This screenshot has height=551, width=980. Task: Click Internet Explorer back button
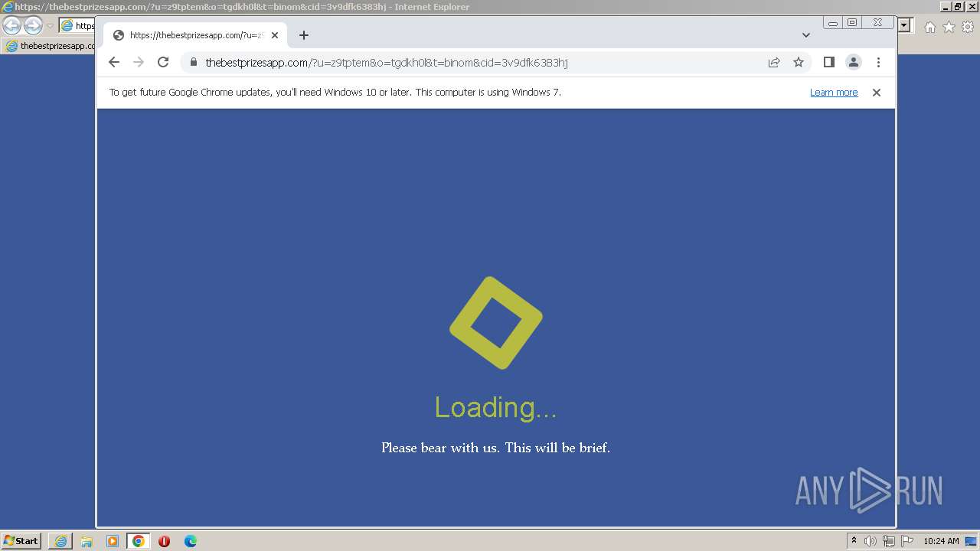pyautogui.click(x=11, y=25)
